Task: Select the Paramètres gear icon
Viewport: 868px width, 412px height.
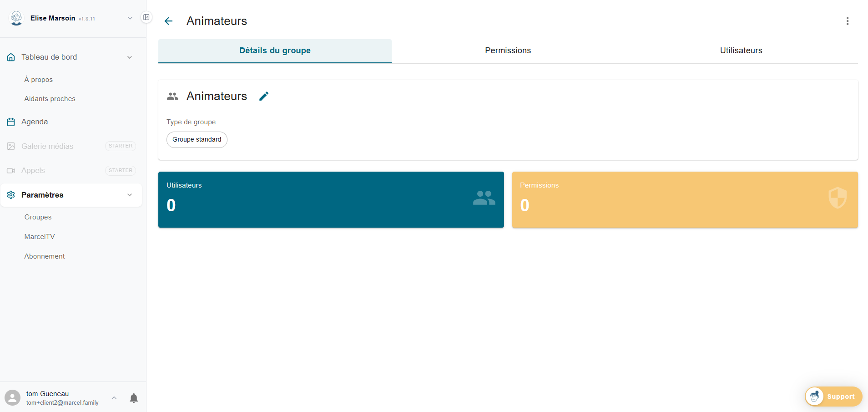Action: [11, 195]
